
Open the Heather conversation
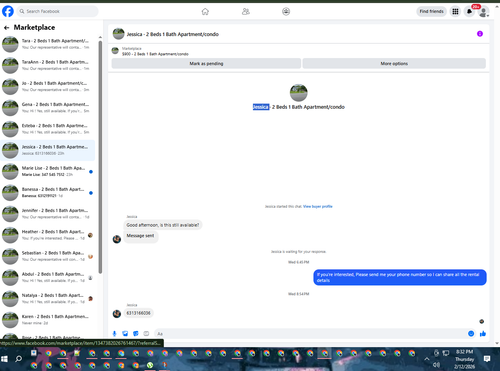click(x=48, y=235)
